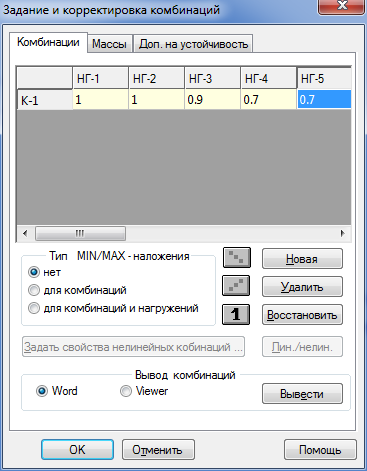Open the Массы tab

point(110,44)
